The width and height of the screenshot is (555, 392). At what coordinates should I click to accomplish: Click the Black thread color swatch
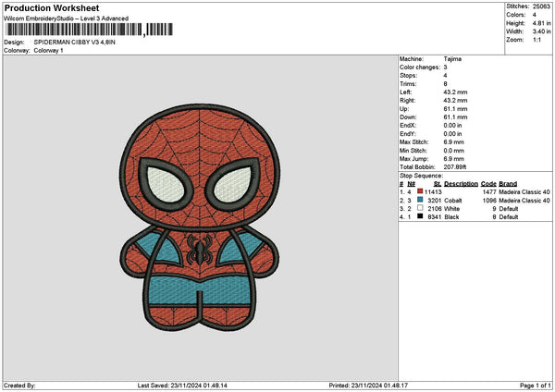coord(421,216)
